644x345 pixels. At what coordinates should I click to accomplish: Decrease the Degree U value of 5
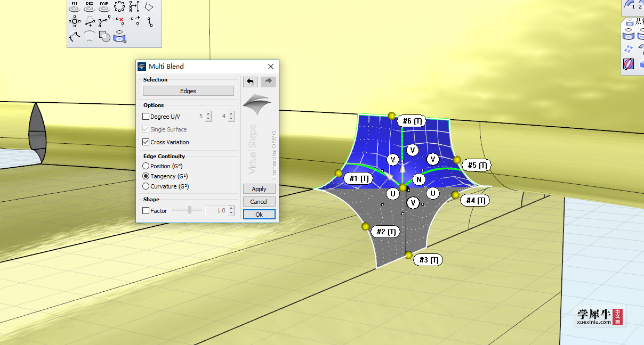(208, 119)
